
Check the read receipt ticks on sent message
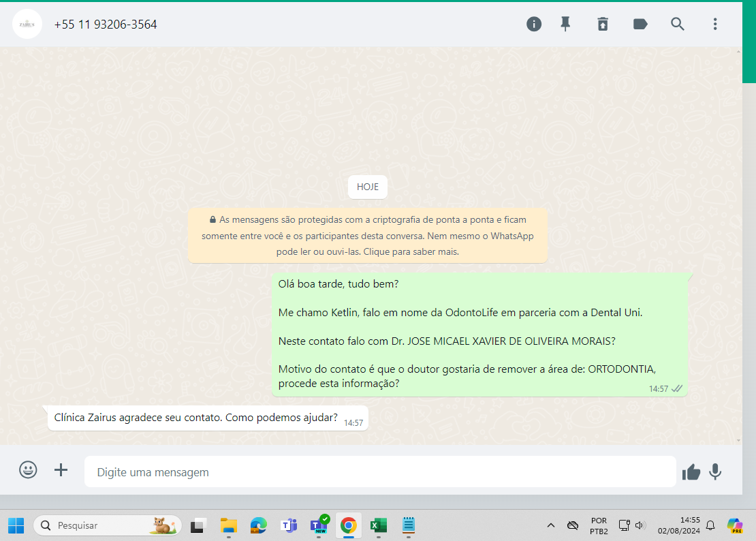[677, 388]
